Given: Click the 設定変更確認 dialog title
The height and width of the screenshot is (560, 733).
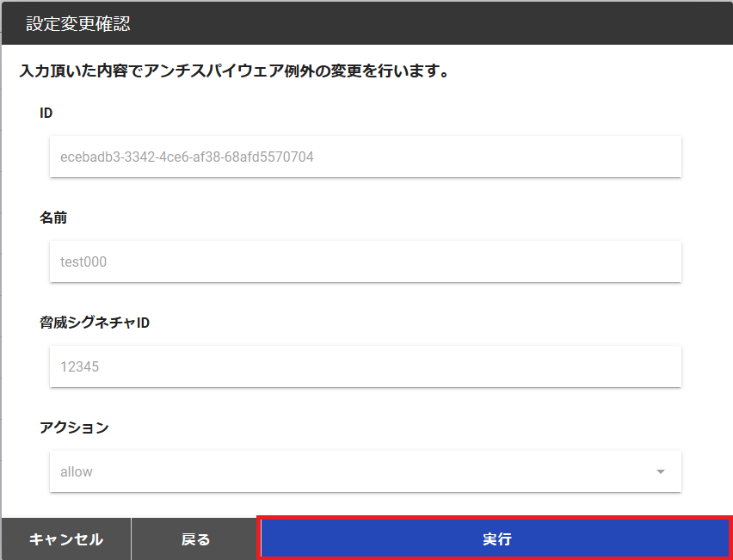Looking at the screenshot, I should (78, 23).
